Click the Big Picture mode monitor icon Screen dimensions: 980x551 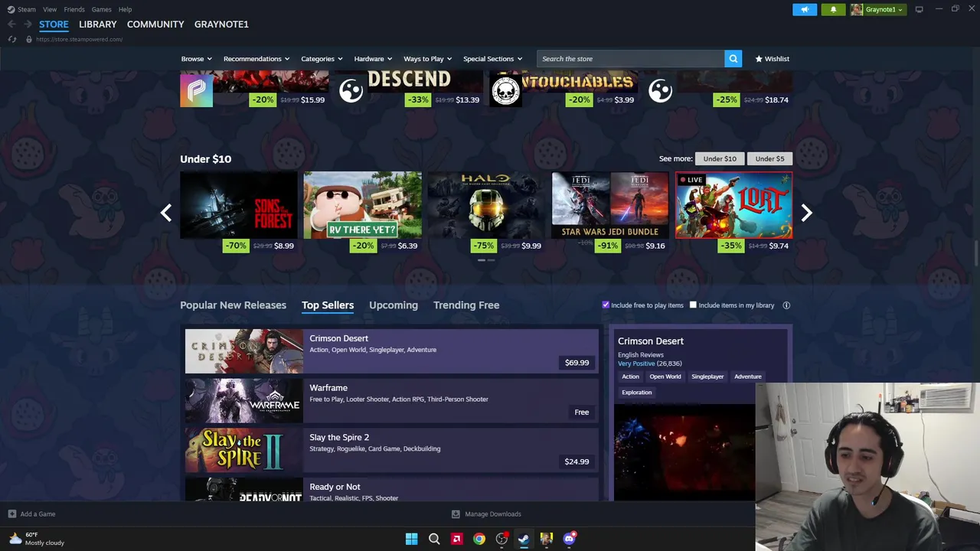[919, 9]
